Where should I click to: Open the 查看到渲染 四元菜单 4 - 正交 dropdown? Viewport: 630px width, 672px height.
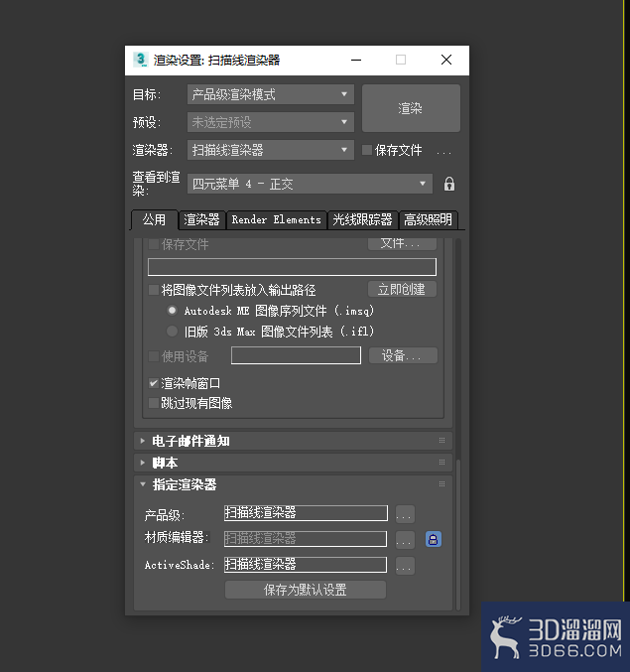pos(310,184)
